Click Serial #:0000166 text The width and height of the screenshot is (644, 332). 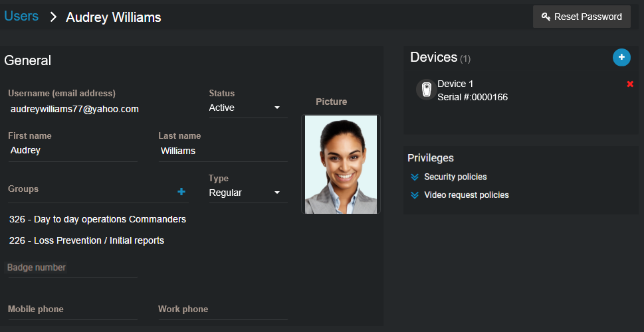473,97
